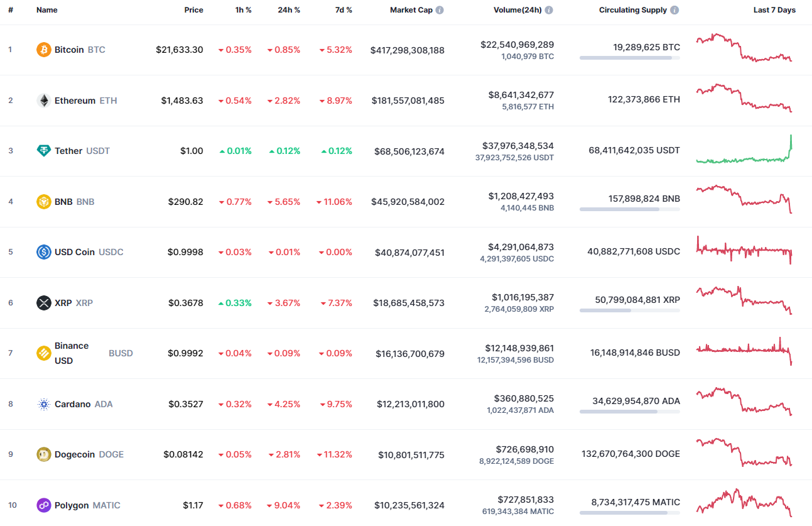Open the Volume(24h) info tooltip
Viewport: 812px width, 526px height.
coord(549,9)
